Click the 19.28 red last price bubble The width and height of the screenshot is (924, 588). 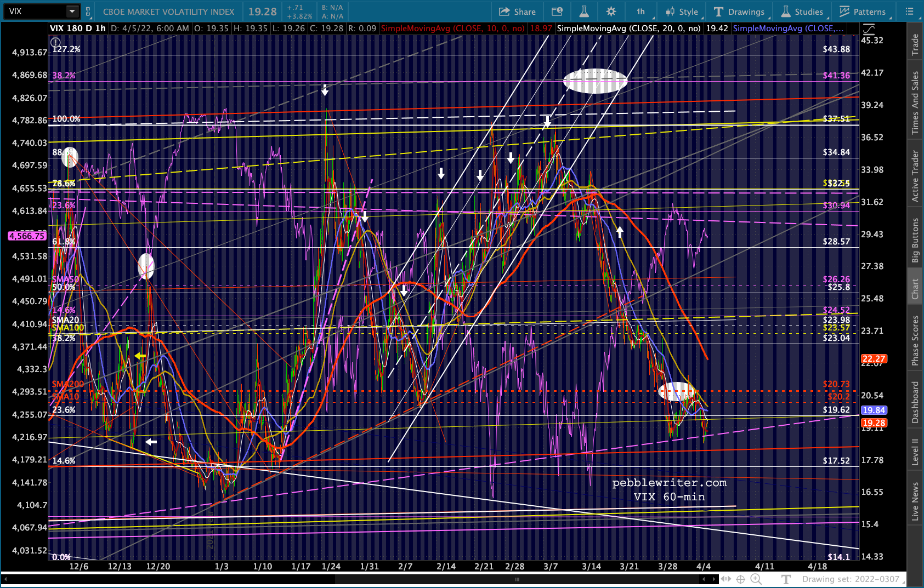(x=874, y=423)
